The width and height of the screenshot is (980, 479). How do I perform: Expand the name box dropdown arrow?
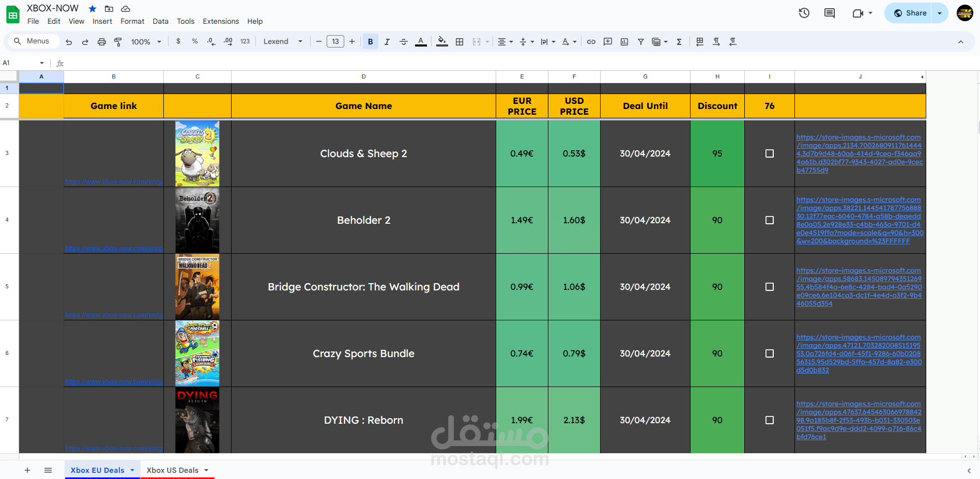[42, 63]
